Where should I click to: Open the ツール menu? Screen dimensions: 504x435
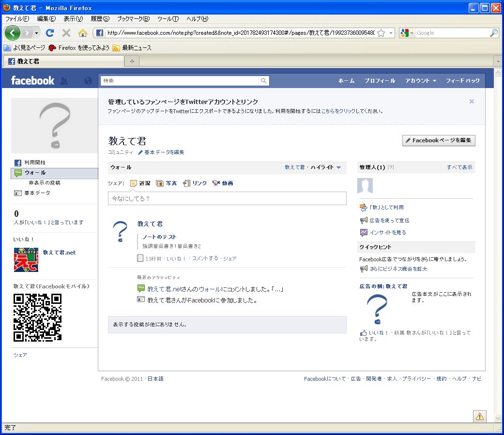[x=168, y=19]
